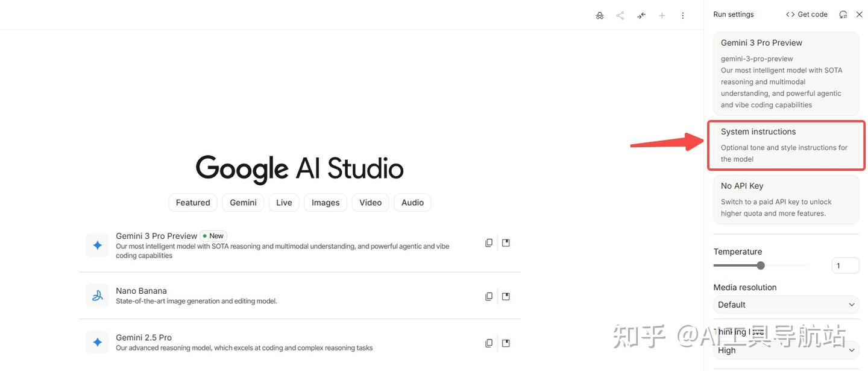Copy Gemini 3 Pro Preview model name
Image resolution: width=868 pixels, height=371 pixels.
489,243
